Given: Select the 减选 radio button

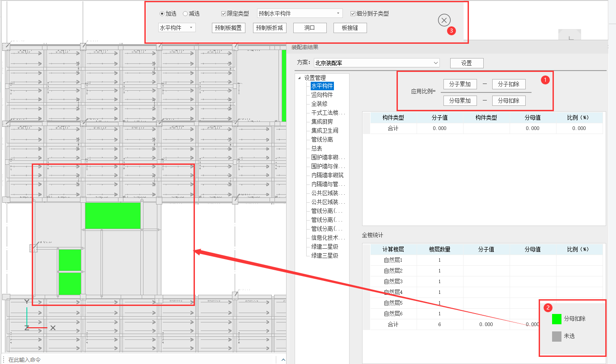Looking at the screenshot, I should (186, 14).
